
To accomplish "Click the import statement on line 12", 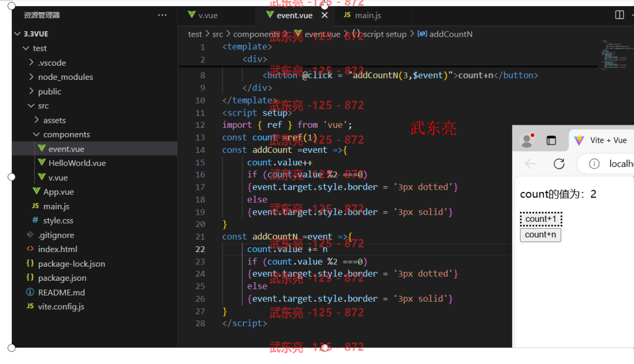I will point(287,125).
